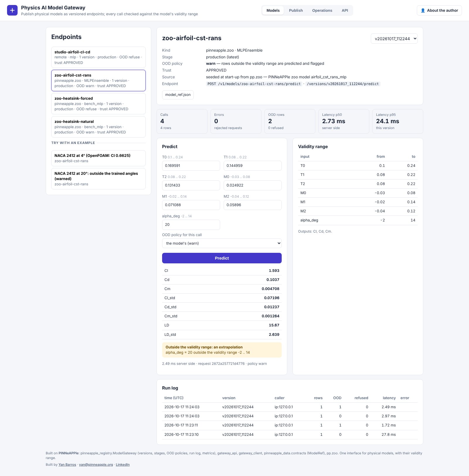
Task: Focus the alpha_deg input field
Action: click(191, 225)
